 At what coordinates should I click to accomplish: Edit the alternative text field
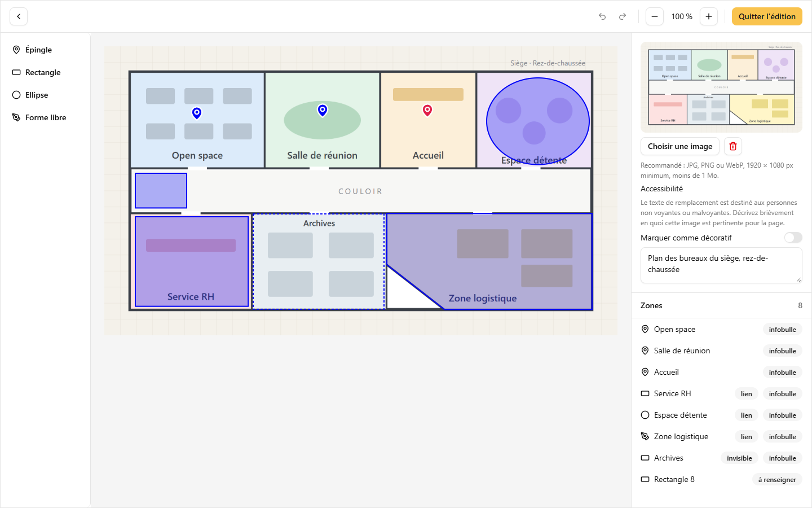coord(721,265)
